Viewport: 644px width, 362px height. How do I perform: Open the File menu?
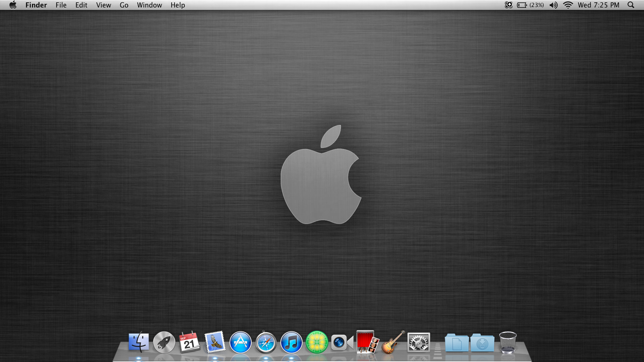tap(61, 5)
